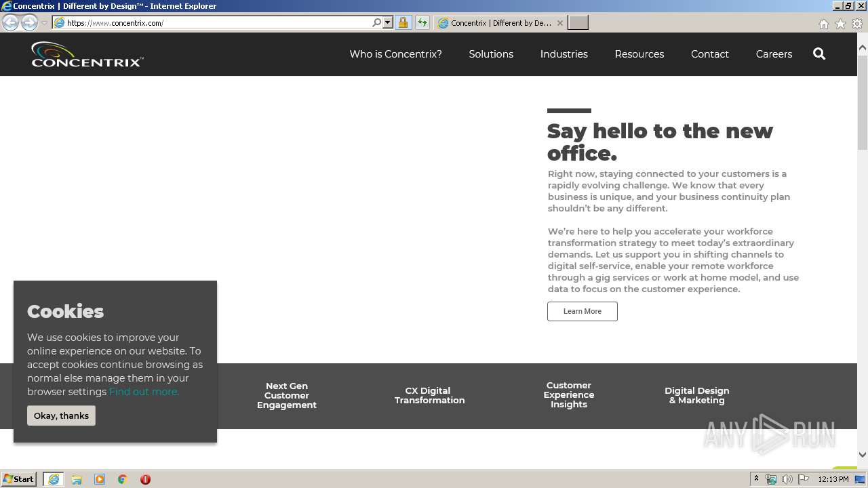Click the Start button
This screenshot has width=868, height=488.
click(x=19, y=479)
